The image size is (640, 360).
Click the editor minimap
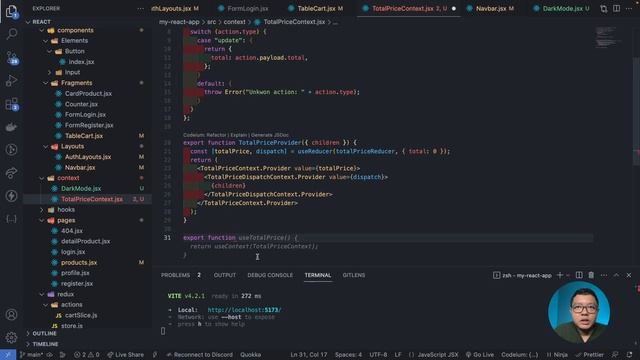[x=608, y=37]
